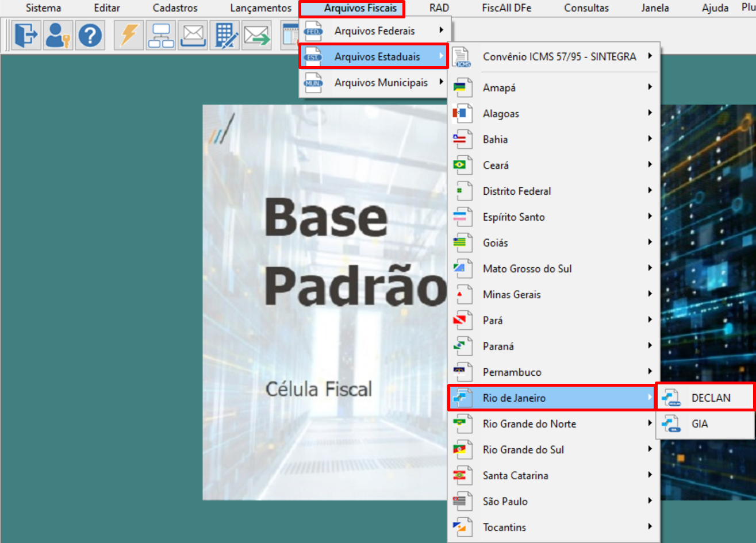The width and height of the screenshot is (756, 543).
Task: Open the RAD menu
Action: (x=439, y=8)
